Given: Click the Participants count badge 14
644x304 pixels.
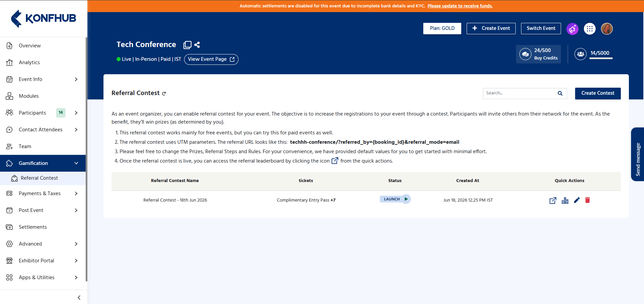Looking at the screenshot, I should [61, 113].
